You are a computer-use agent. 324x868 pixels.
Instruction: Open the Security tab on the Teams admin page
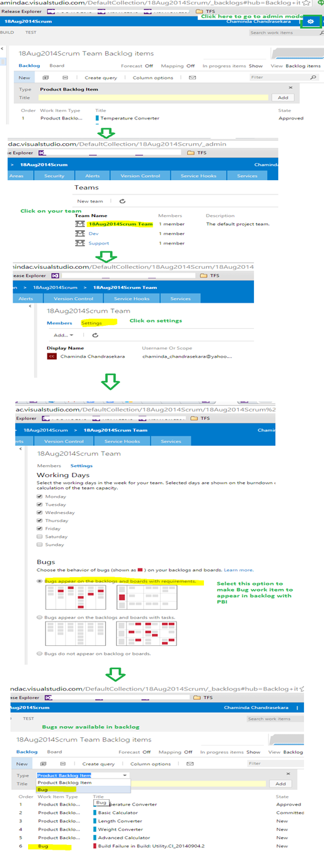click(x=54, y=176)
